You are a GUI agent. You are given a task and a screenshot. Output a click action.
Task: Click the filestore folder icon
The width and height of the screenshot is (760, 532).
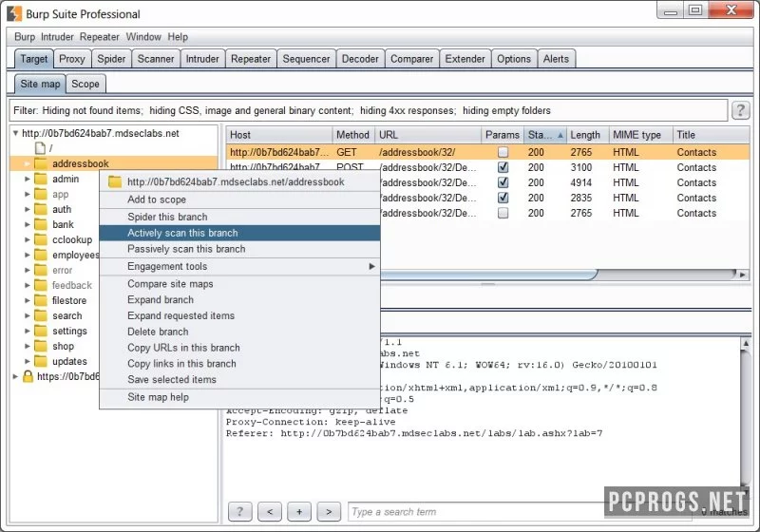tap(41, 300)
